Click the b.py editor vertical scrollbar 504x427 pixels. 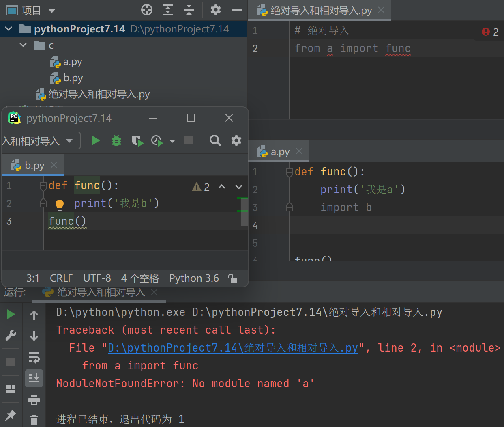point(244,212)
